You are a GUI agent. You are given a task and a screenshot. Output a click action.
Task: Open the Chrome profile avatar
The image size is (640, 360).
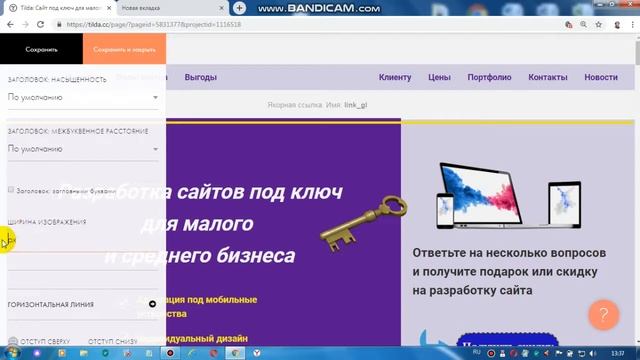pyautogui.click(x=617, y=25)
